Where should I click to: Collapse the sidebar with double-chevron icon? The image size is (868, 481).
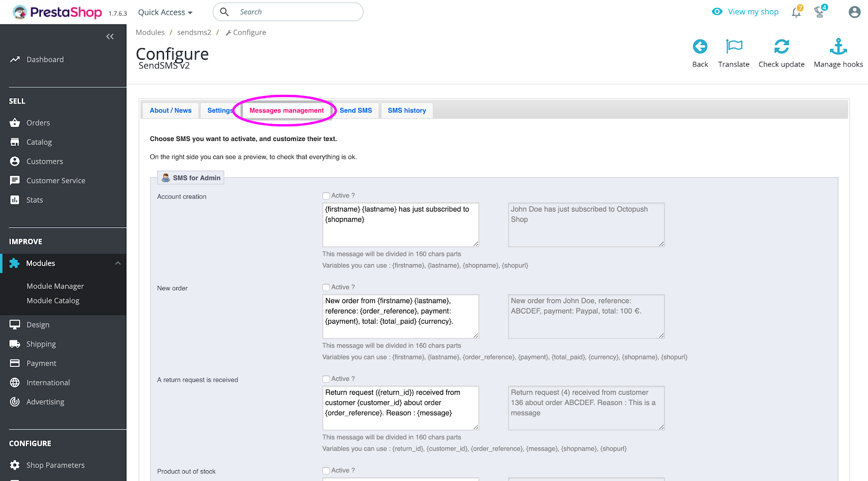point(110,36)
